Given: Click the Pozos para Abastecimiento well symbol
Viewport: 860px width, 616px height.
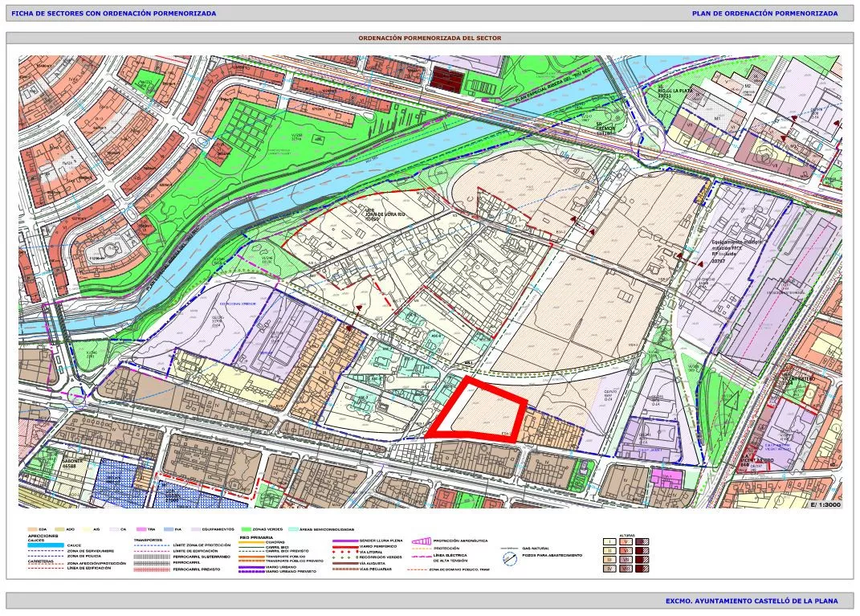Looking at the screenshot, I should (x=508, y=557).
